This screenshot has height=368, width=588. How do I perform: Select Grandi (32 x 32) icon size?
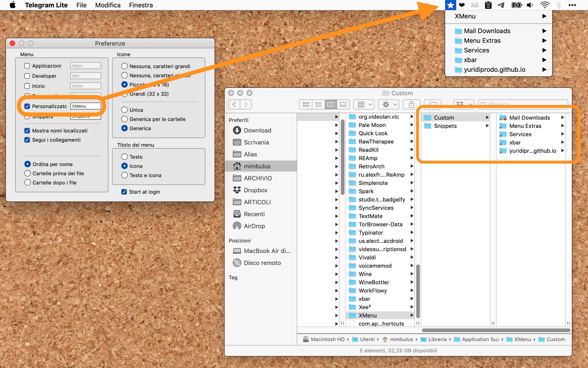(124, 94)
